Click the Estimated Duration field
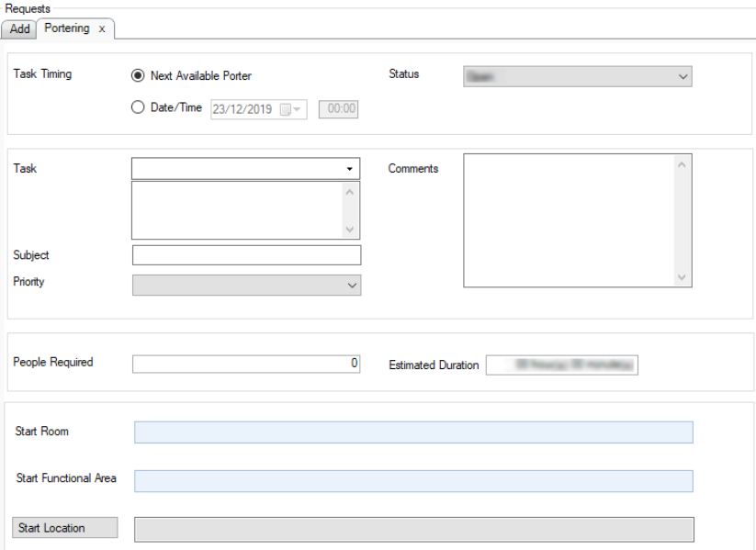Screen dimensions: 756x550 tap(561, 365)
